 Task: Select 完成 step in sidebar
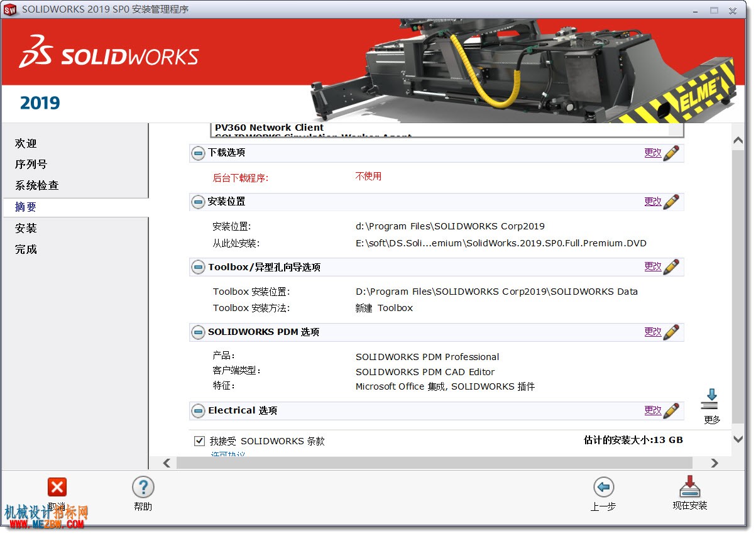(26, 249)
